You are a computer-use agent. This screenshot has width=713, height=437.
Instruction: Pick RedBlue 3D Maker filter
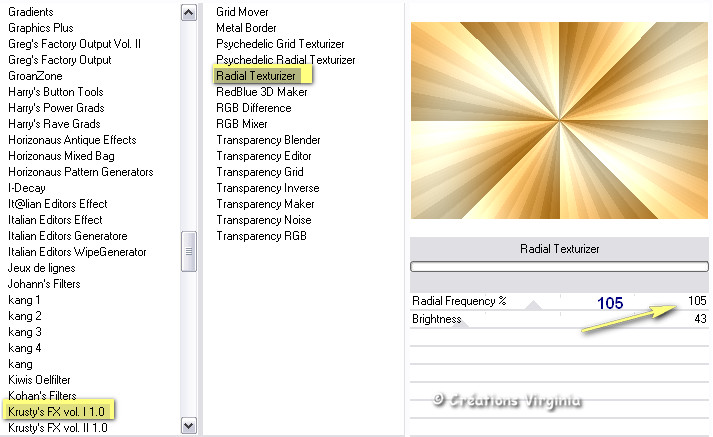(x=261, y=92)
